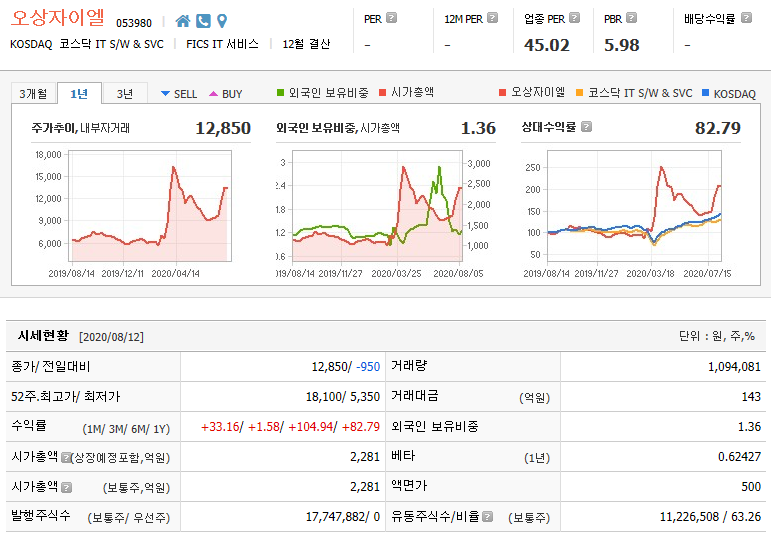Image resolution: width=771 pixels, height=542 pixels.
Task: Click the 발행주식수 value 17,747,882/ 0
Action: click(343, 517)
